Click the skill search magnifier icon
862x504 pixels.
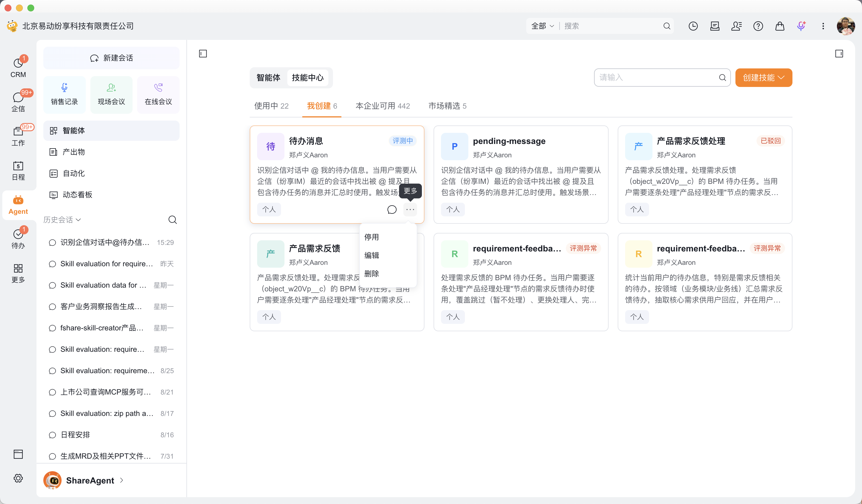[722, 78]
